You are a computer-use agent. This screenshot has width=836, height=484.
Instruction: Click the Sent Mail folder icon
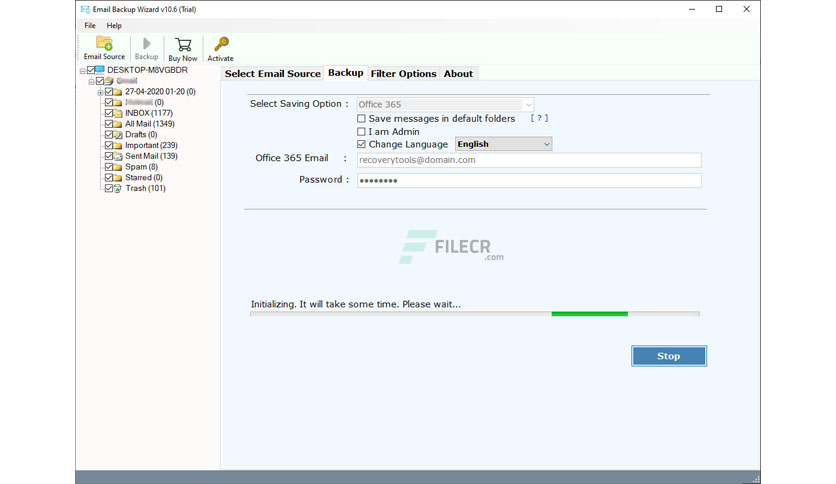(117, 156)
